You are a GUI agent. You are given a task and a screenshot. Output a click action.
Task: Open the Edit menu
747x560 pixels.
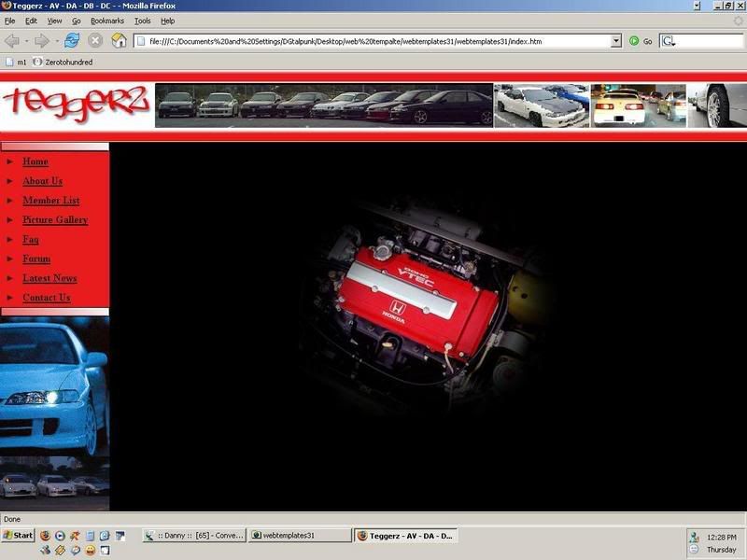(x=31, y=21)
